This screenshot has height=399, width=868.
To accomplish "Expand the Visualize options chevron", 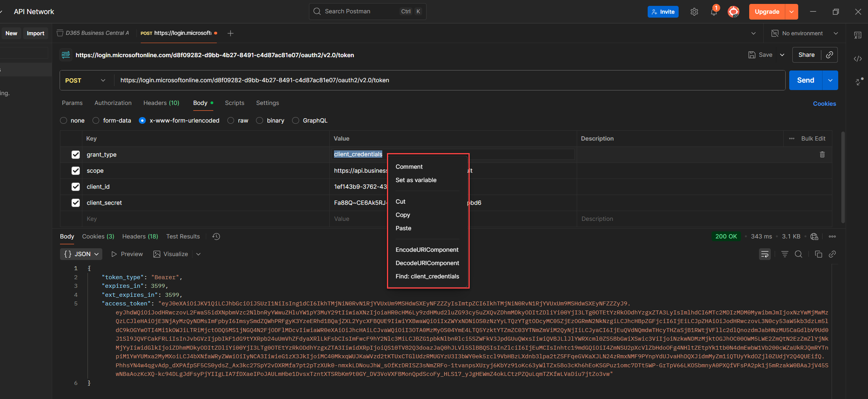I will (x=198, y=254).
